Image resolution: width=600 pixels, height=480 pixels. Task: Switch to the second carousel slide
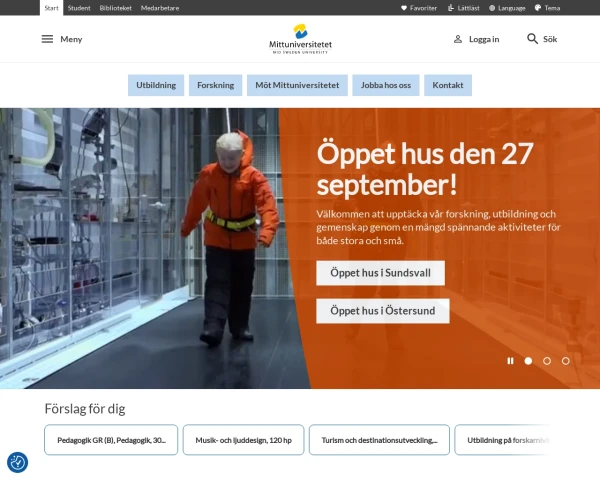click(547, 361)
